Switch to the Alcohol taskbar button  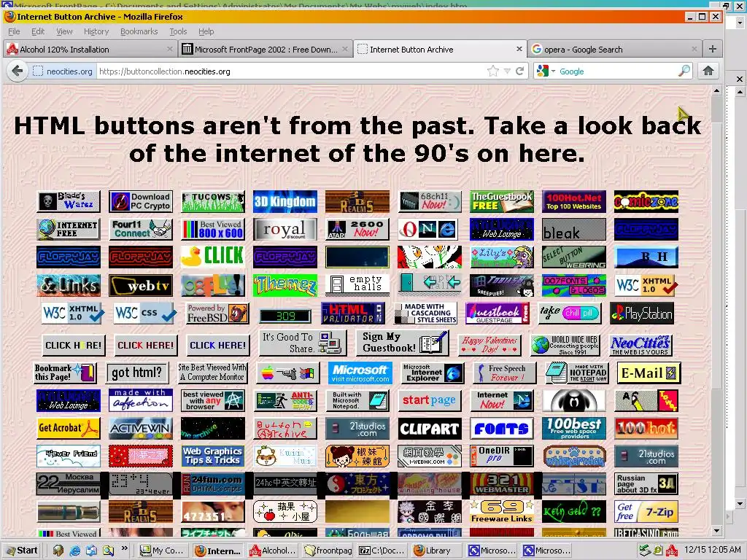pos(273,551)
